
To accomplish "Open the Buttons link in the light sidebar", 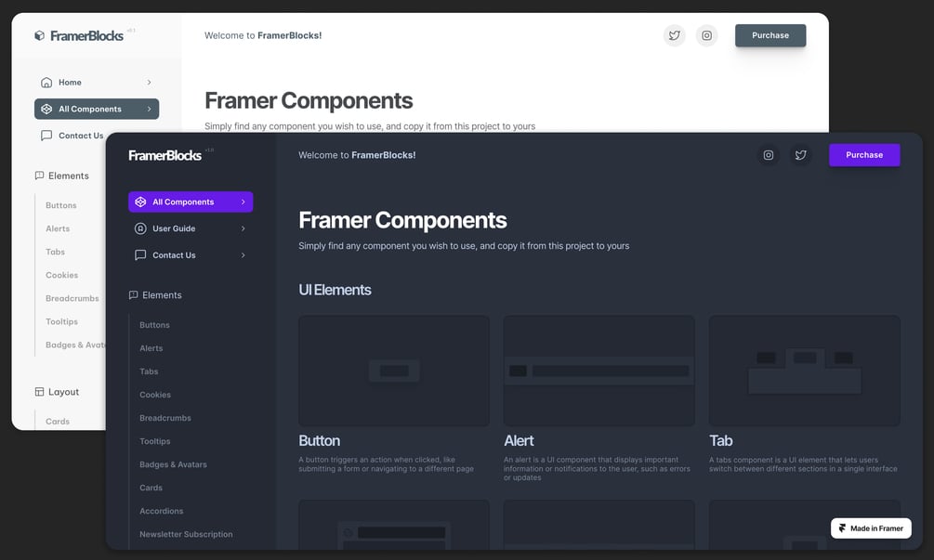I will pyautogui.click(x=60, y=205).
